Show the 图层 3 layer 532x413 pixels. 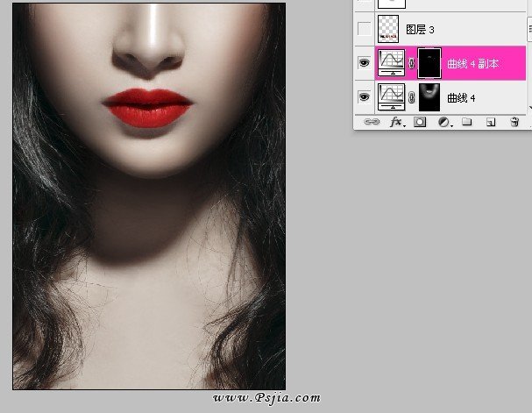coord(364,29)
